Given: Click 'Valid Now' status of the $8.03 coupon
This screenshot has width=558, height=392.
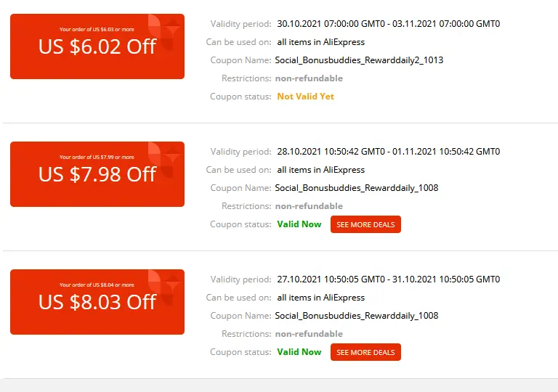Looking at the screenshot, I should 299,352.
